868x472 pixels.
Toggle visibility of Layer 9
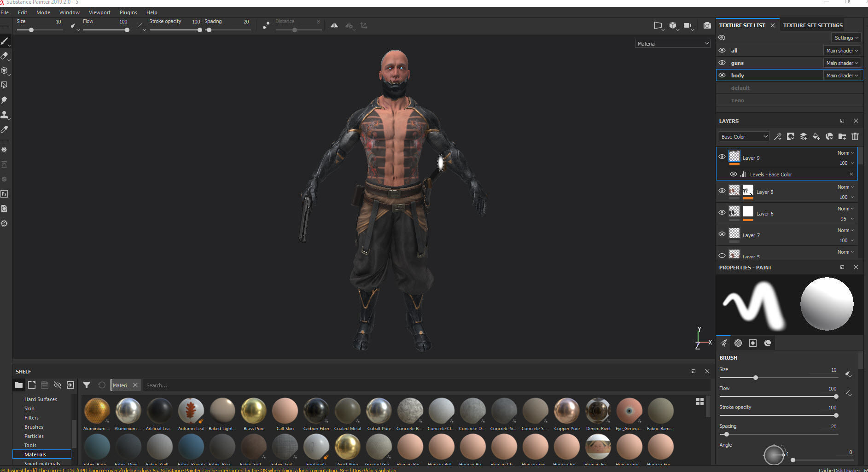point(722,157)
